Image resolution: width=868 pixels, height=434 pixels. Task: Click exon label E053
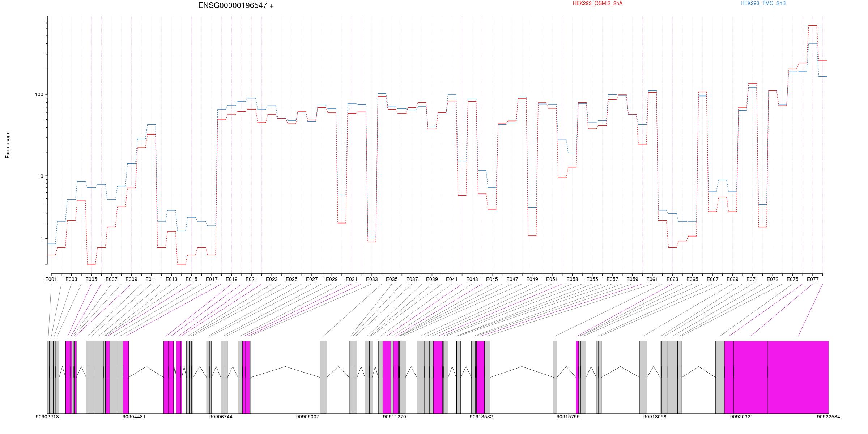tap(572, 279)
